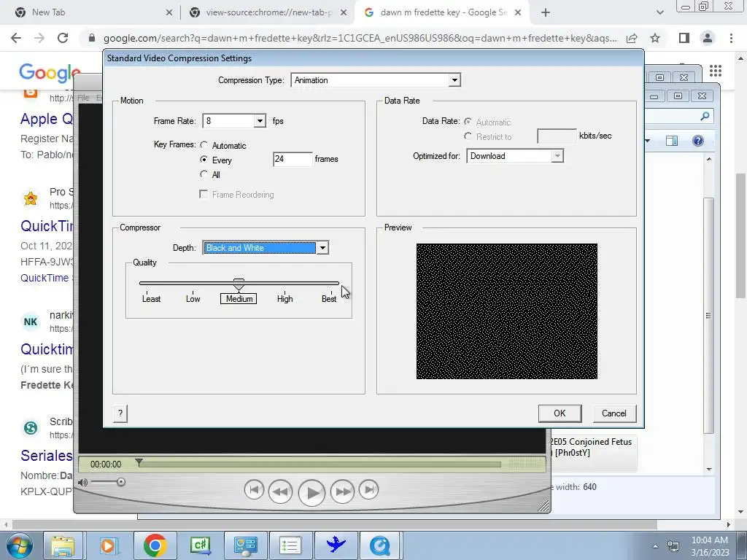Toggle the Frame Reordering checkbox
Screen dimensions: 747x560
204,194
